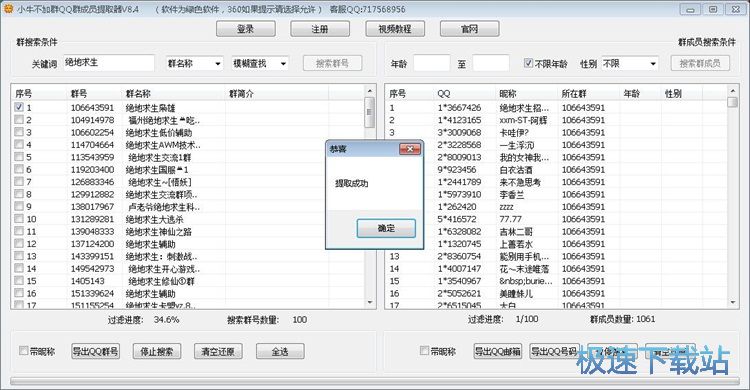Sort group list by 群号 column header

(93, 94)
